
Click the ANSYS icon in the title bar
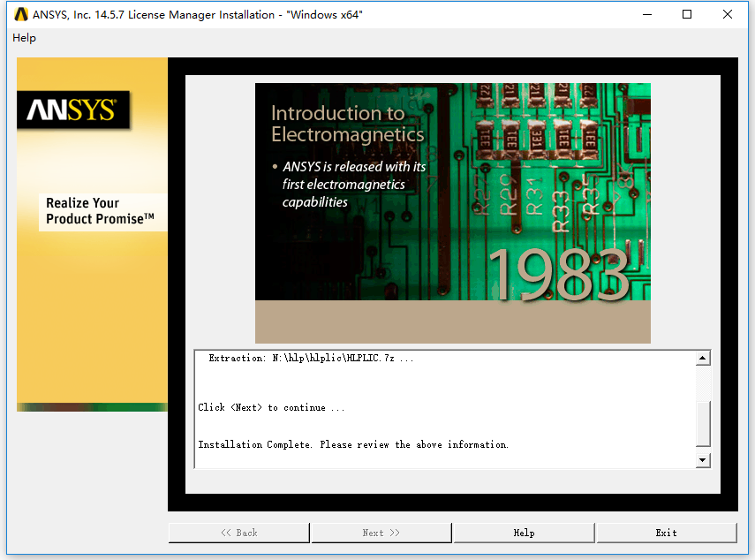point(21,14)
